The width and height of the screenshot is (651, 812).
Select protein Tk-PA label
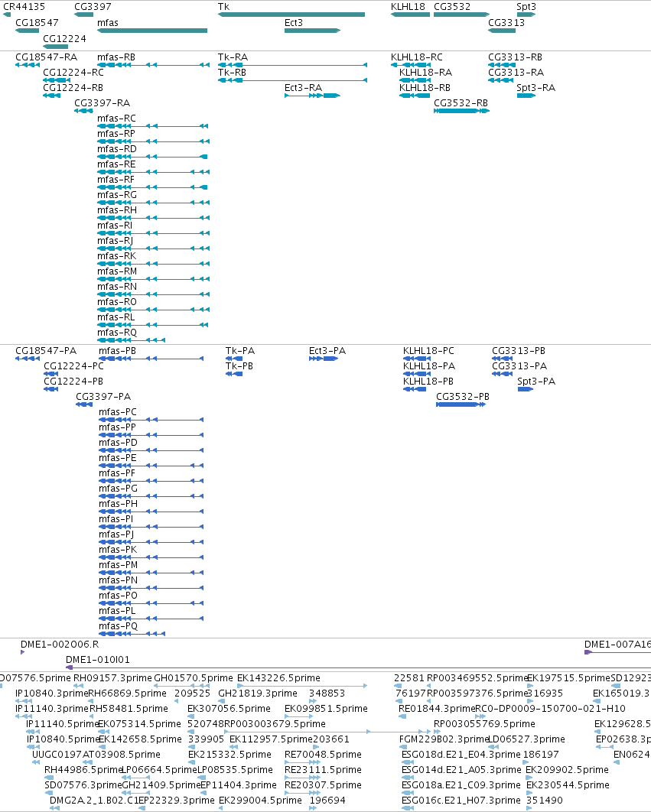[x=240, y=351]
